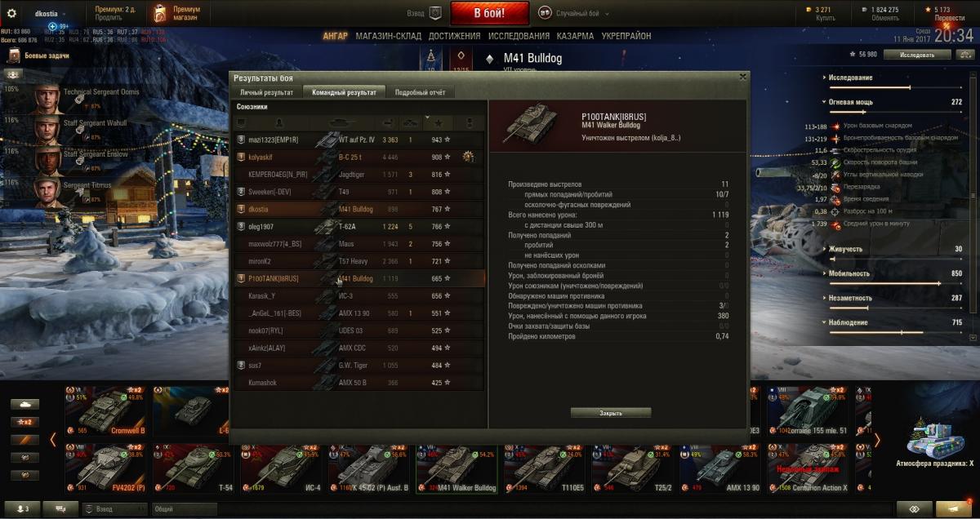Toggle the orange stripe premium filter
Viewport: 980px width, 519px height.
pyautogui.click(x=25, y=440)
